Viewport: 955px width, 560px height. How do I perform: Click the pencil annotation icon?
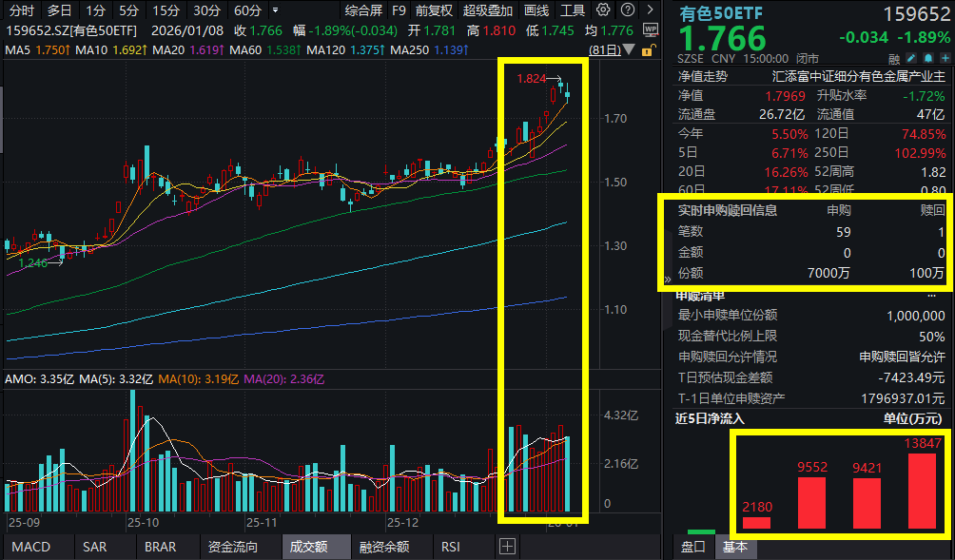pos(911,57)
